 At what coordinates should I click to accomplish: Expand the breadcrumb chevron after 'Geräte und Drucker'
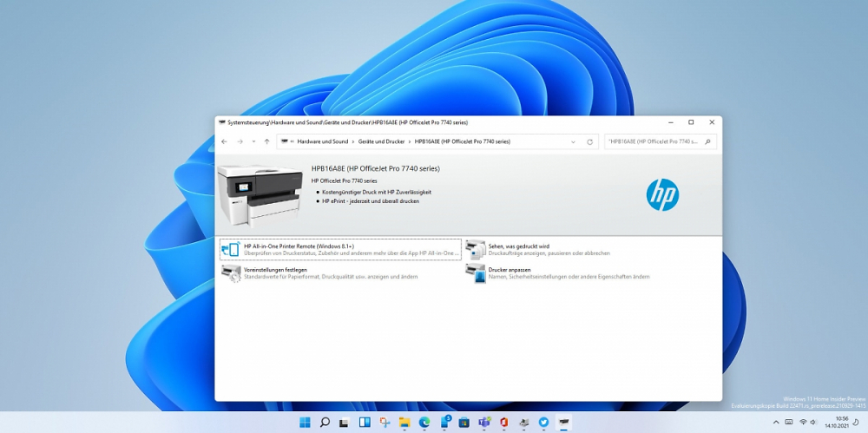click(x=410, y=141)
